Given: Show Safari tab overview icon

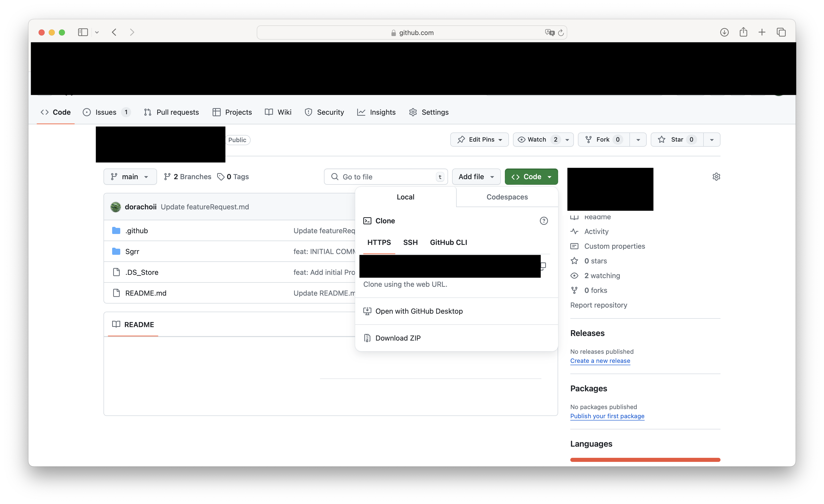Looking at the screenshot, I should pos(781,32).
